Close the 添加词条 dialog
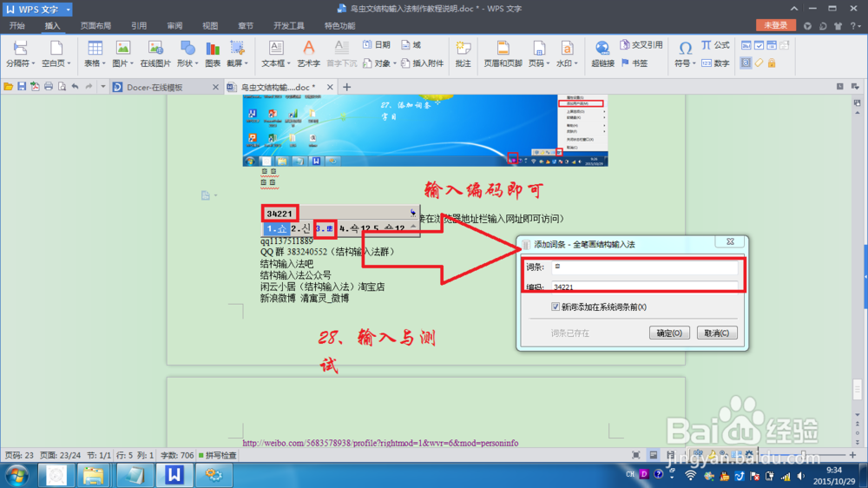 [x=730, y=241]
